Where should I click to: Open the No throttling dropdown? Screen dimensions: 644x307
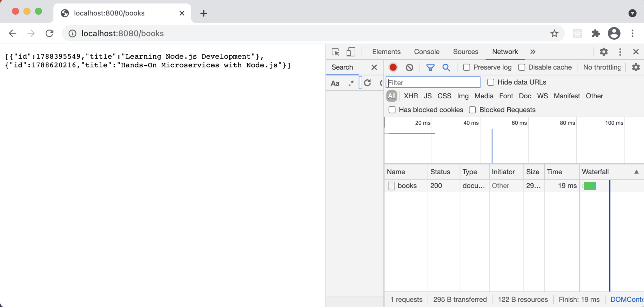[602, 67]
